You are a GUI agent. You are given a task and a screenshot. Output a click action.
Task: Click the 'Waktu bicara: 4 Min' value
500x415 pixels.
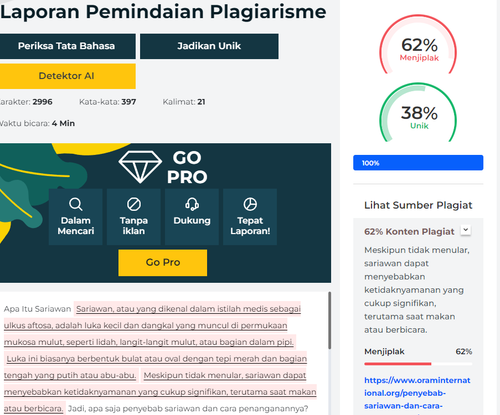[x=37, y=123]
